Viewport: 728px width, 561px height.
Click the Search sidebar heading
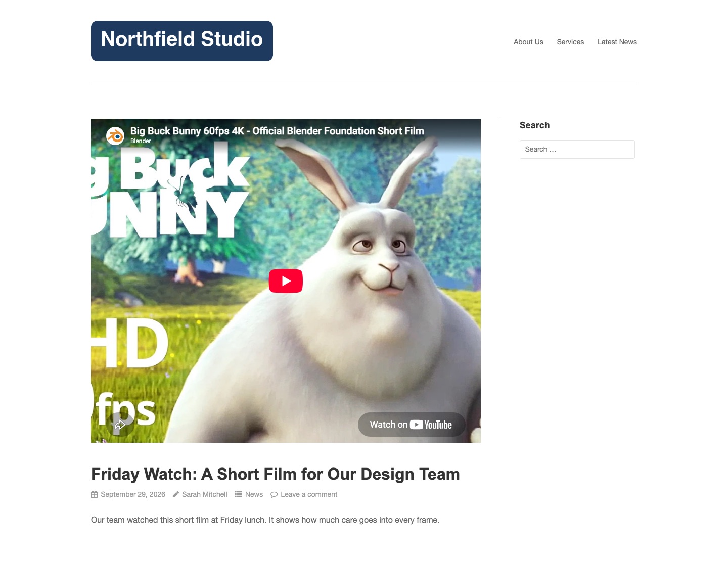tap(534, 125)
